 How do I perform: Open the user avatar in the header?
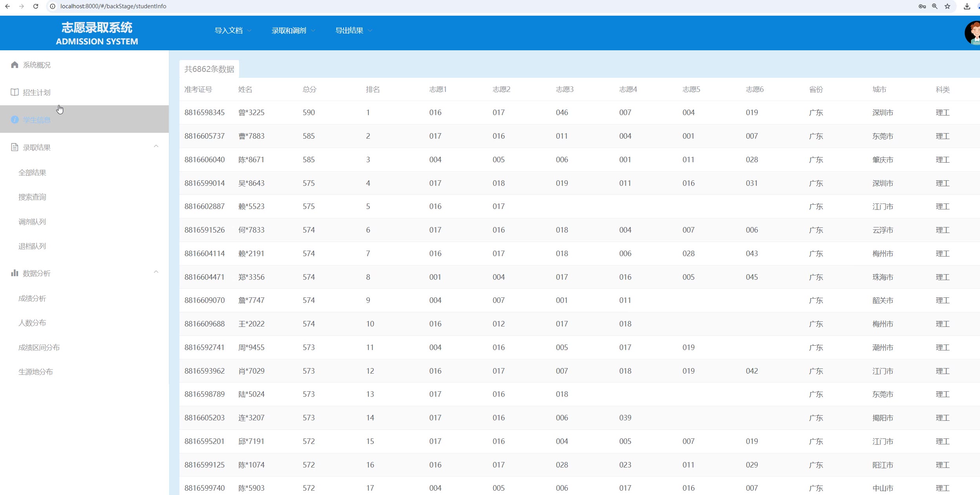pyautogui.click(x=973, y=33)
